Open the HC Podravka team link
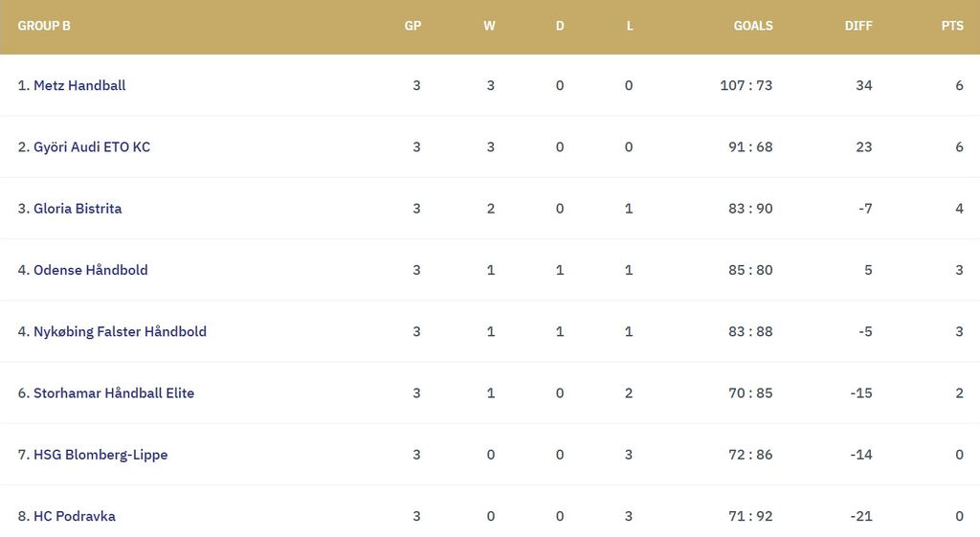980x537 pixels. click(75, 516)
